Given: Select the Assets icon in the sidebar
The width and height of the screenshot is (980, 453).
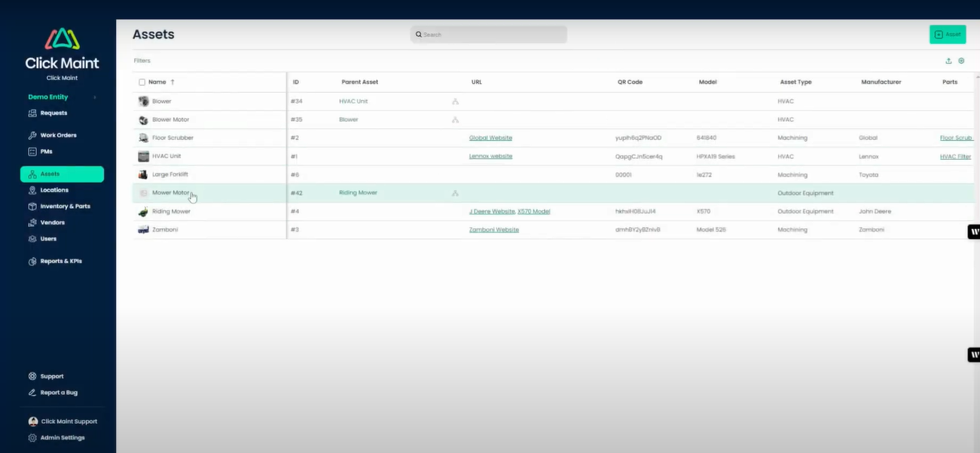Looking at the screenshot, I should point(30,173).
